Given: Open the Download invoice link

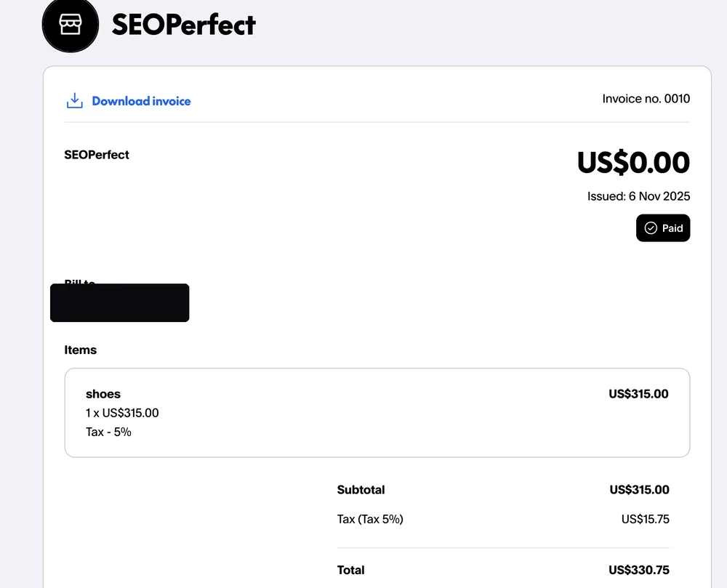Looking at the screenshot, I should coord(141,101).
